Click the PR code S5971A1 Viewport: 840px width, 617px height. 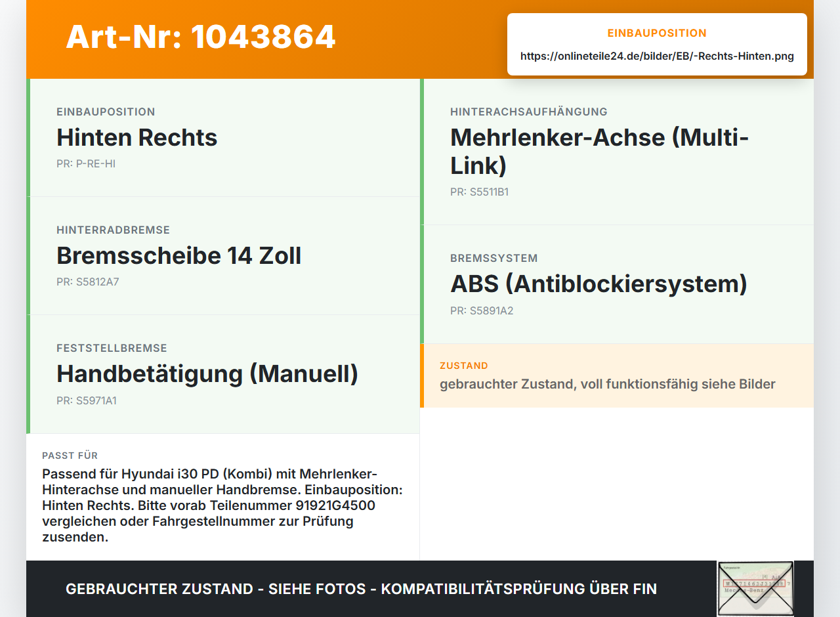pos(87,400)
